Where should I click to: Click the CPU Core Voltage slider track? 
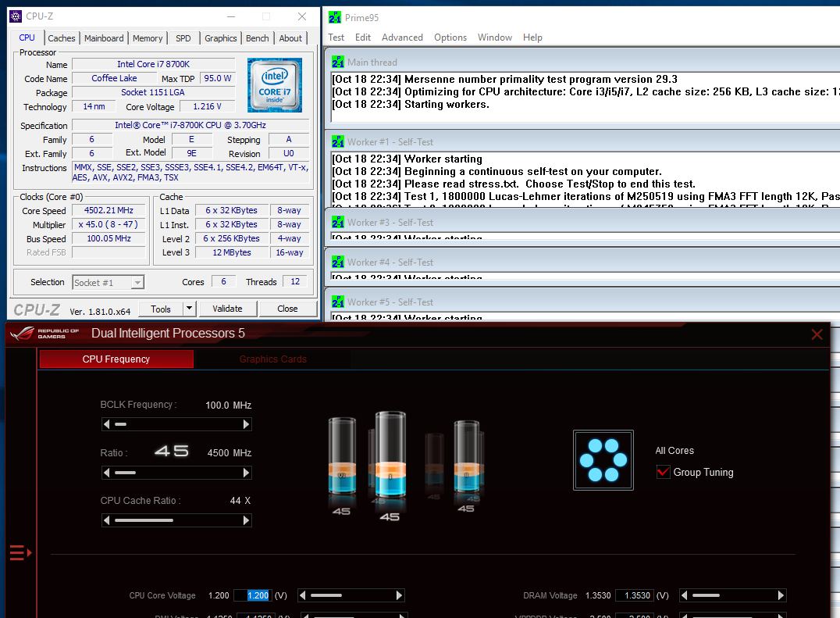351,595
